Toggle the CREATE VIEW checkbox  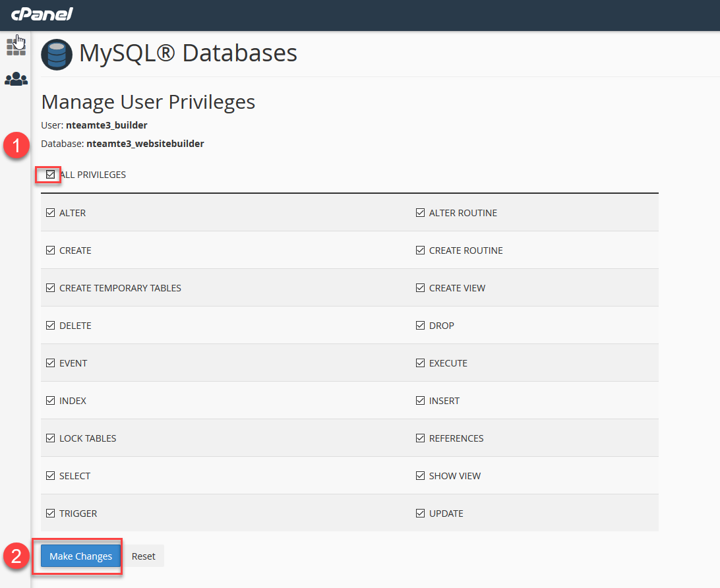420,288
